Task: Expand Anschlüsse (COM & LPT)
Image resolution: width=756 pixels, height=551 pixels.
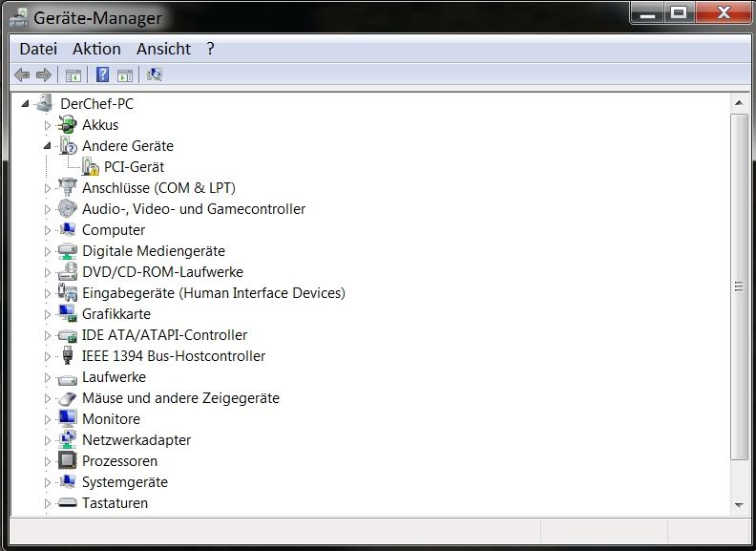Action: pos(47,188)
